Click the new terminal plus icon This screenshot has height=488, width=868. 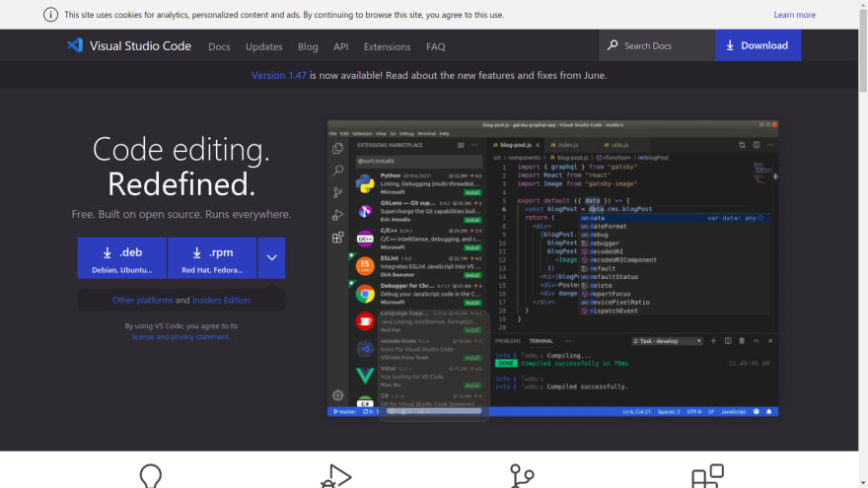coord(713,341)
